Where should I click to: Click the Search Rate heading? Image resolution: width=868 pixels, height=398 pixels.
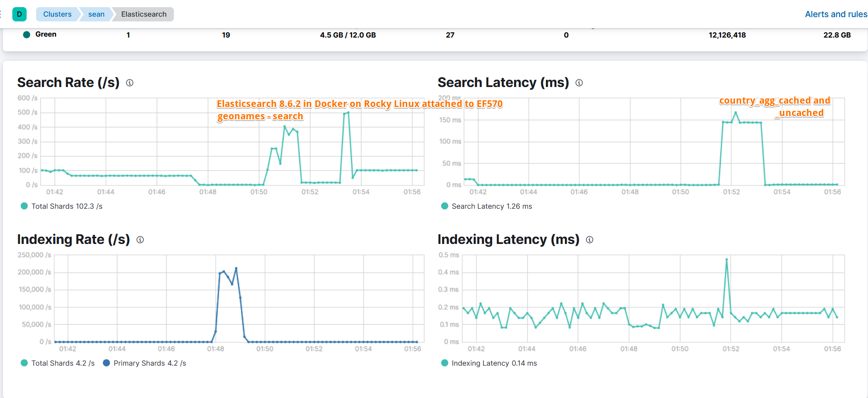click(x=68, y=83)
